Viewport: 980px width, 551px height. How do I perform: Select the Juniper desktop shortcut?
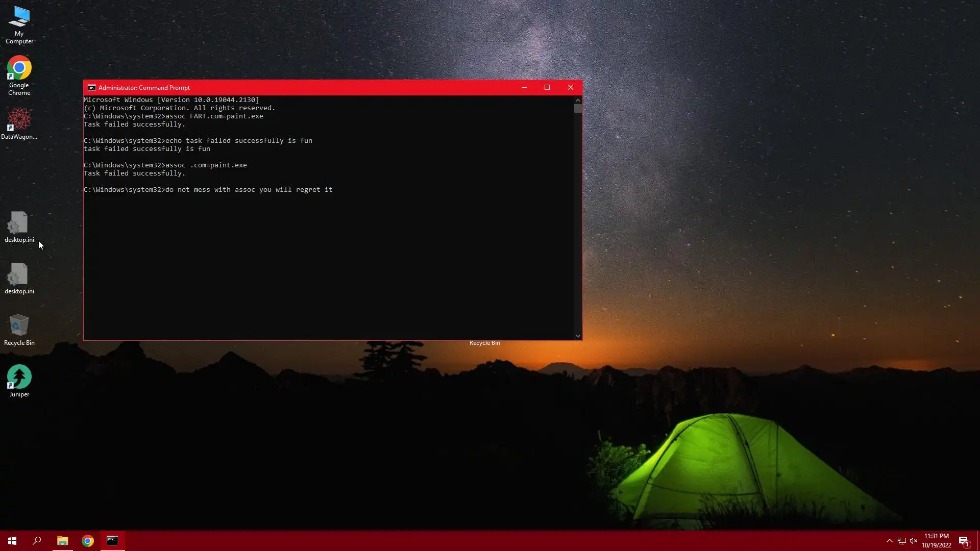19,378
